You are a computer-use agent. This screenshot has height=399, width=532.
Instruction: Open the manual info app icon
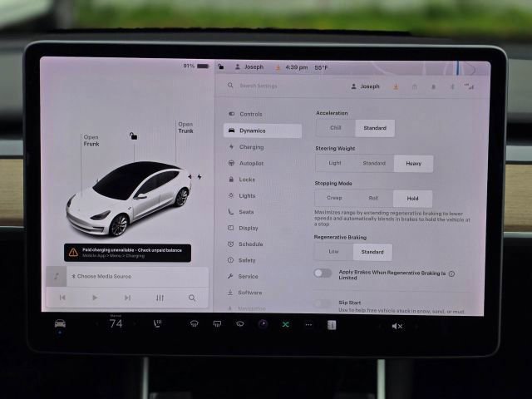(332, 325)
